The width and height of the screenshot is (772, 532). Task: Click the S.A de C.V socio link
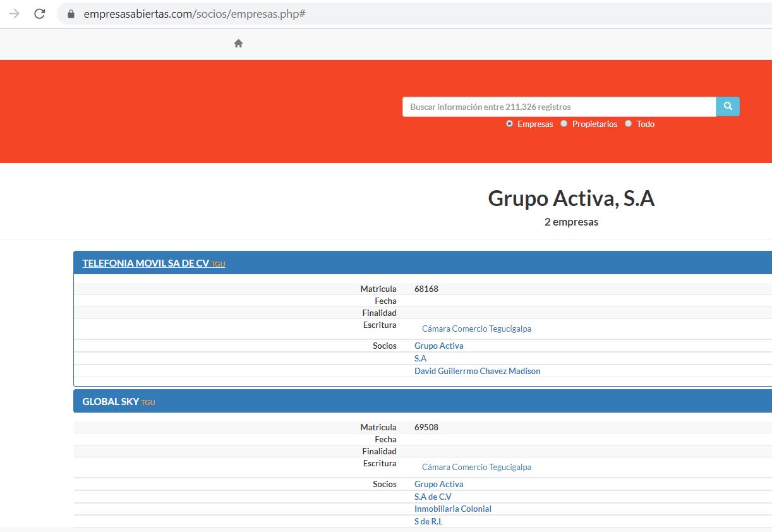[433, 497]
